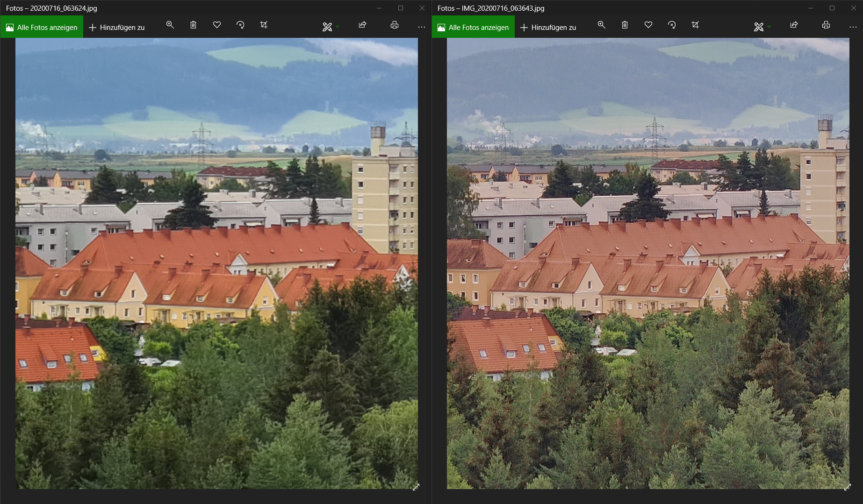The height and width of the screenshot is (504, 863).
Task: Rotate the right photo
Action: pos(672,25)
